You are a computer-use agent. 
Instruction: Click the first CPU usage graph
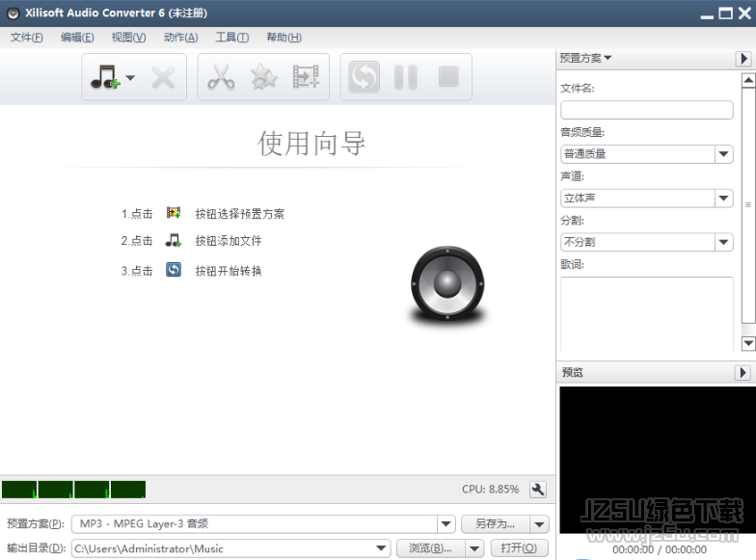click(x=19, y=490)
